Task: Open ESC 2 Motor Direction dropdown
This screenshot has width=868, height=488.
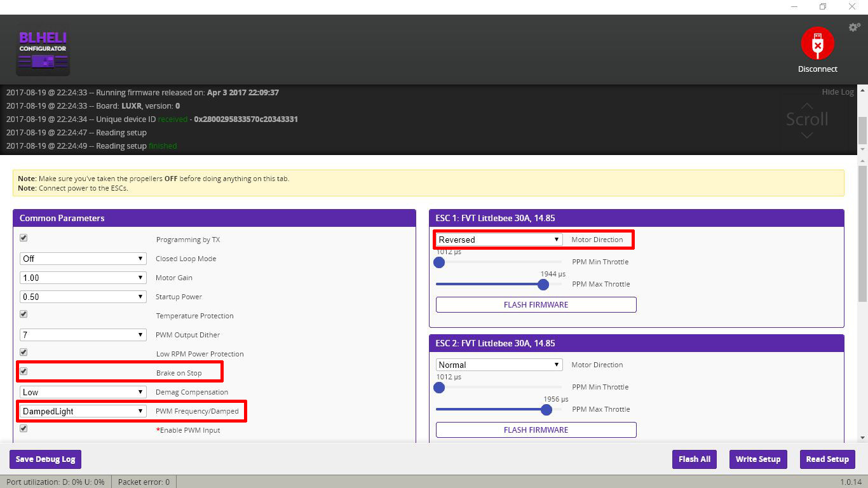Action: pos(499,365)
